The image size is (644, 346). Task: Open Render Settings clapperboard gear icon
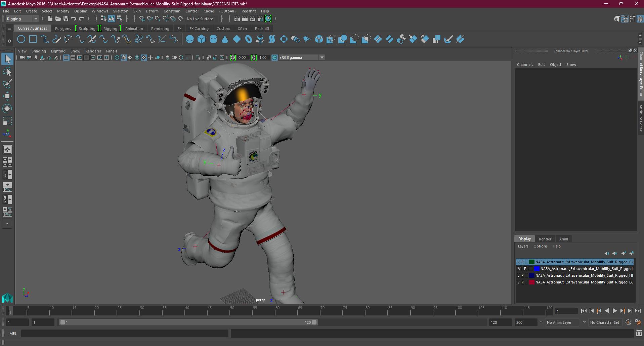click(260, 19)
